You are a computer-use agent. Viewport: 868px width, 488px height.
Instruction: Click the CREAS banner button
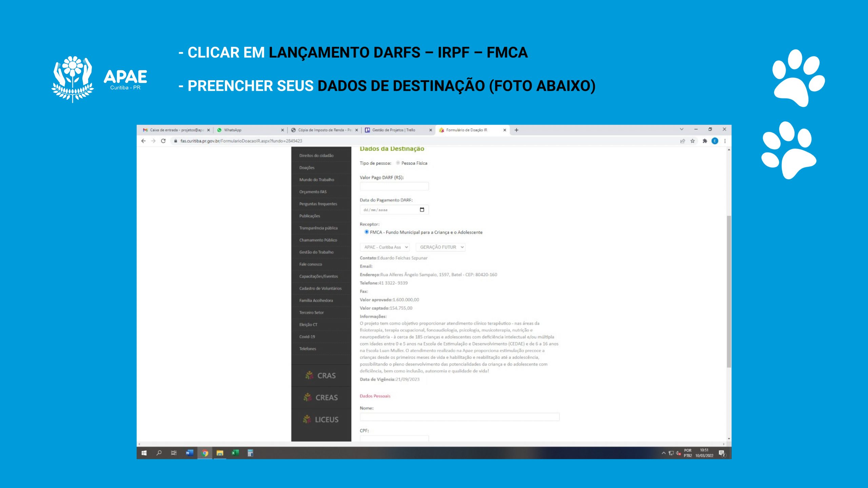[321, 398]
